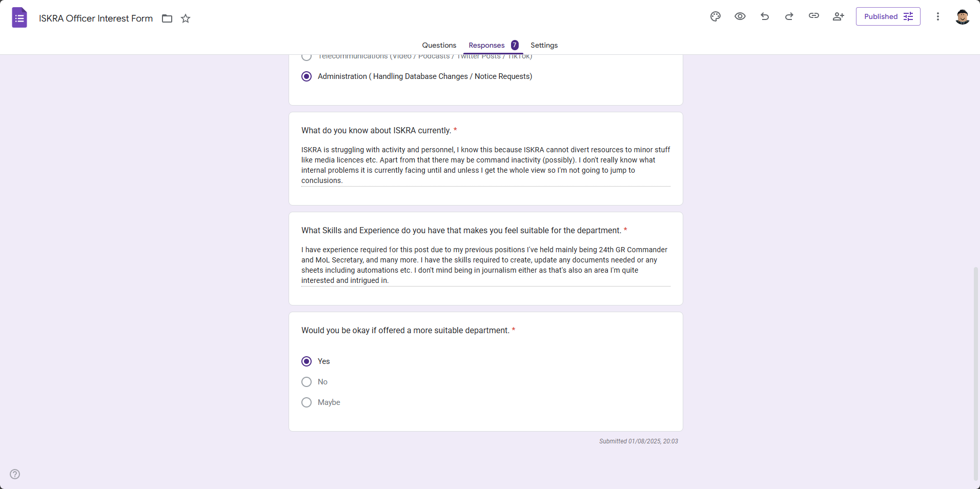Viewport: 980px width, 489px height.
Task: Click the 'What Skills and Experience' question
Action: tap(461, 230)
